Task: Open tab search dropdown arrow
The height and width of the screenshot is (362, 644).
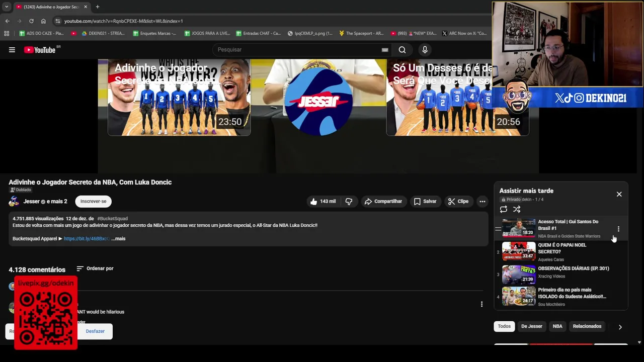Action: pos(6,7)
